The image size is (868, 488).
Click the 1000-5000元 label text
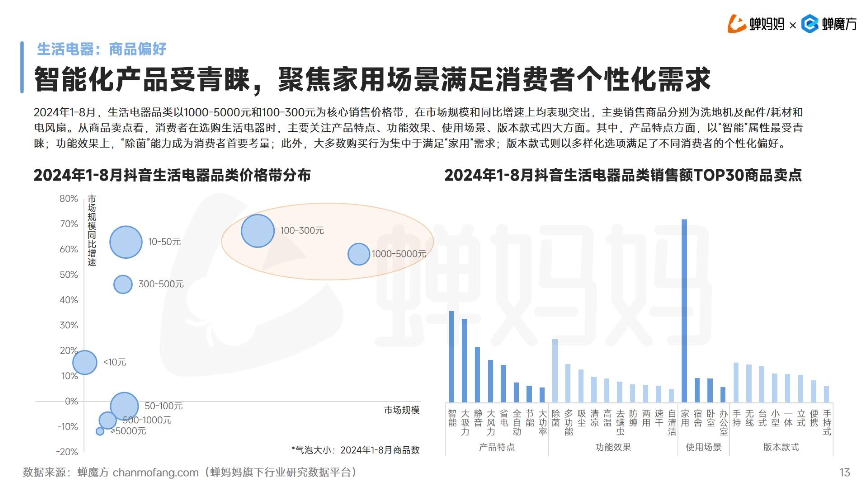[x=399, y=254]
